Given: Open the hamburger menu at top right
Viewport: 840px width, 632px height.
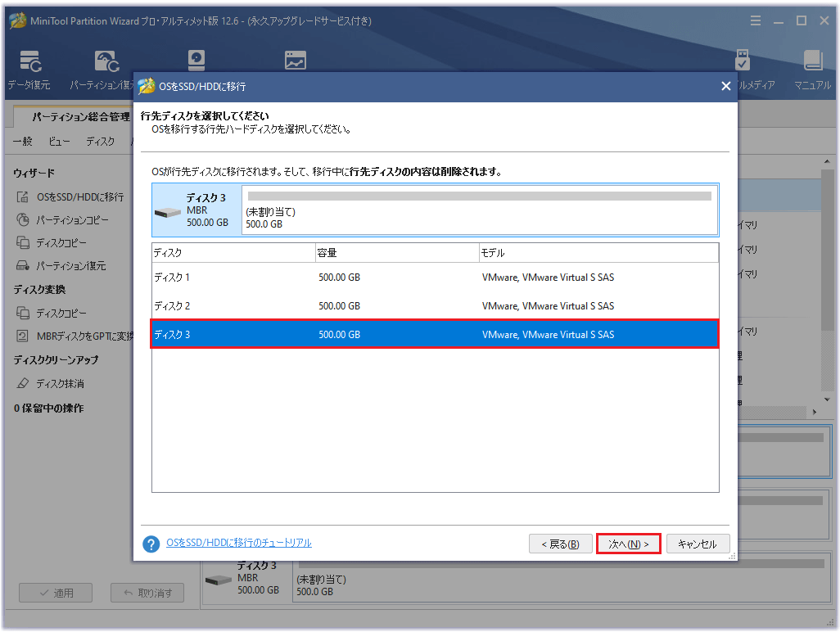Looking at the screenshot, I should tap(755, 20).
